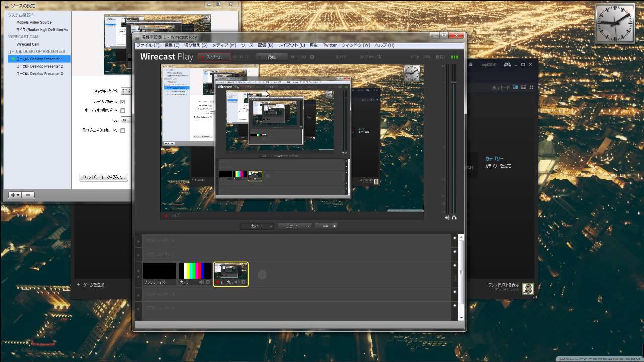Click the fps input field
The image size is (644, 362).
pyautogui.click(x=126, y=120)
